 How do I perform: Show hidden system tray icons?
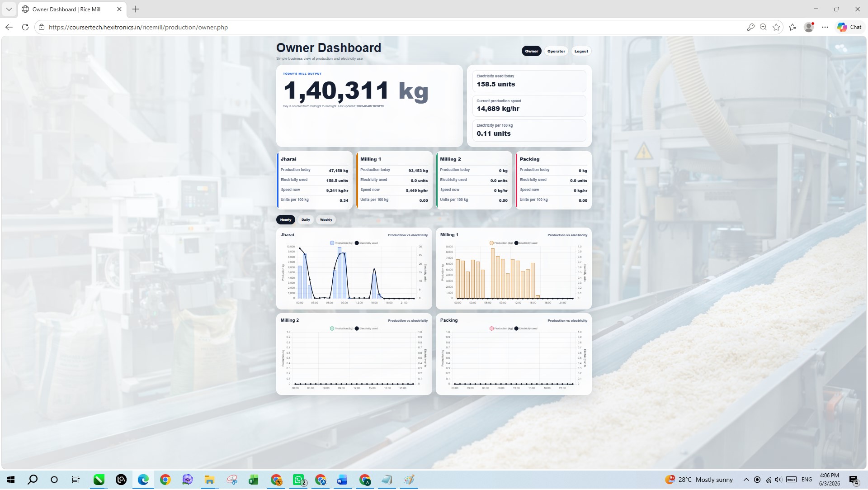pos(746,480)
